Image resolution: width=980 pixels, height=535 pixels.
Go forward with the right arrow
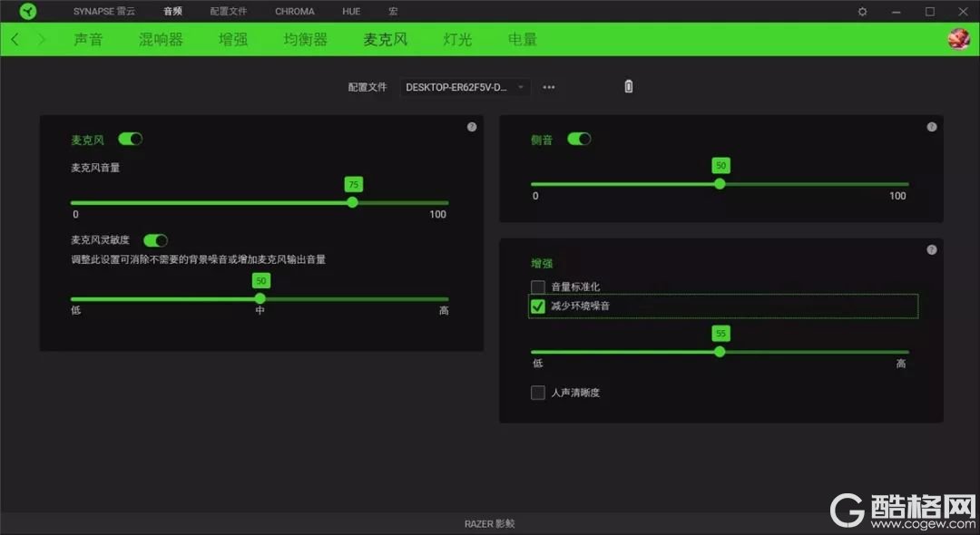42,39
